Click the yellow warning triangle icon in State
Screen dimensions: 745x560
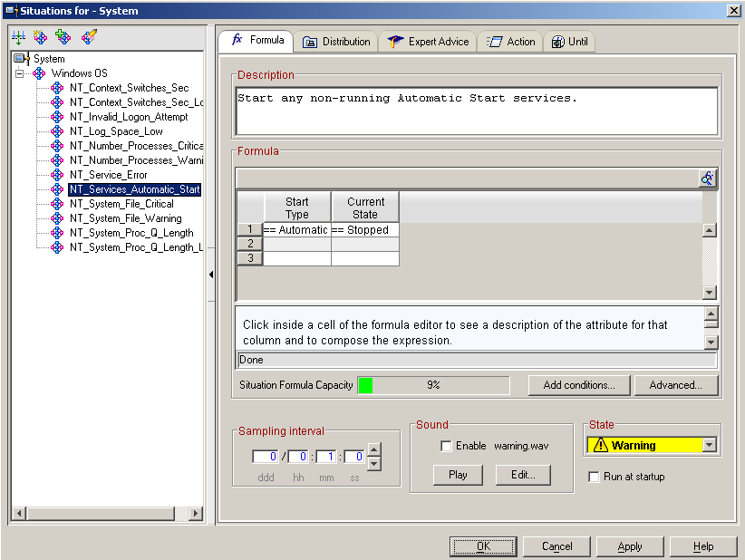pos(601,445)
